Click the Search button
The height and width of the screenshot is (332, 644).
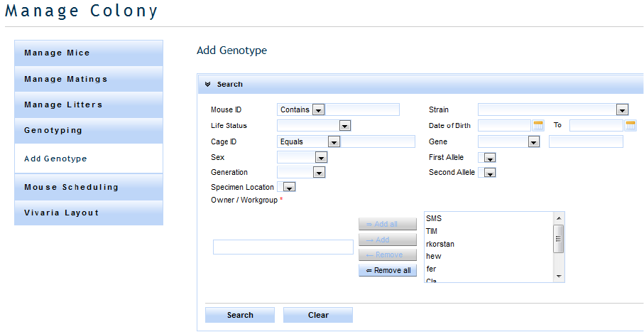pos(240,315)
